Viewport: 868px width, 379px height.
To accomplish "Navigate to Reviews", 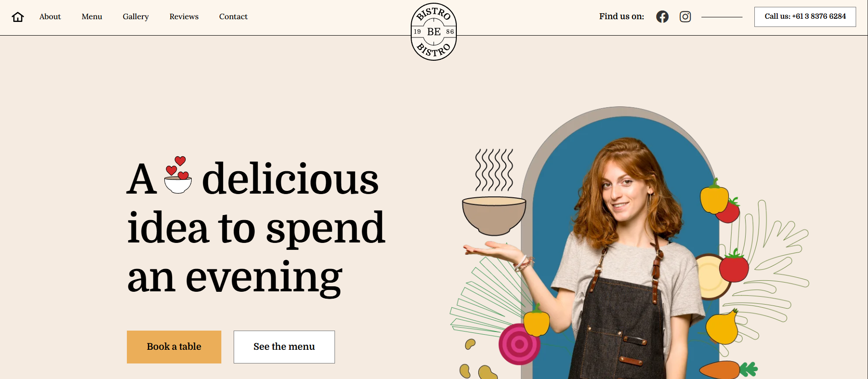I will tap(184, 17).
